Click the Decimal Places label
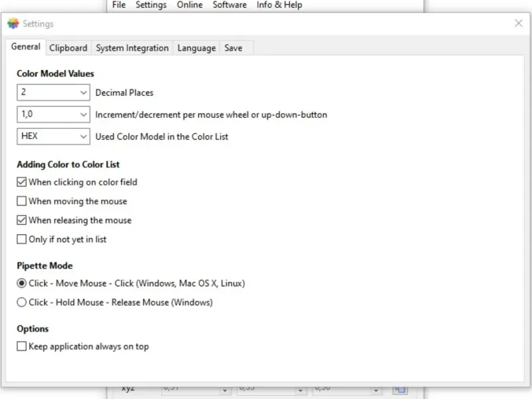 tap(124, 92)
